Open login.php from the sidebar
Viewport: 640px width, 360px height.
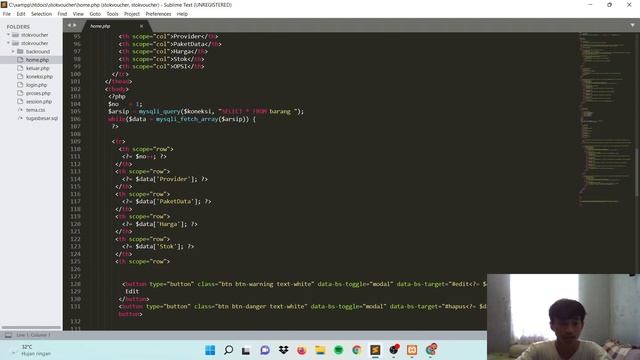click(x=36, y=85)
